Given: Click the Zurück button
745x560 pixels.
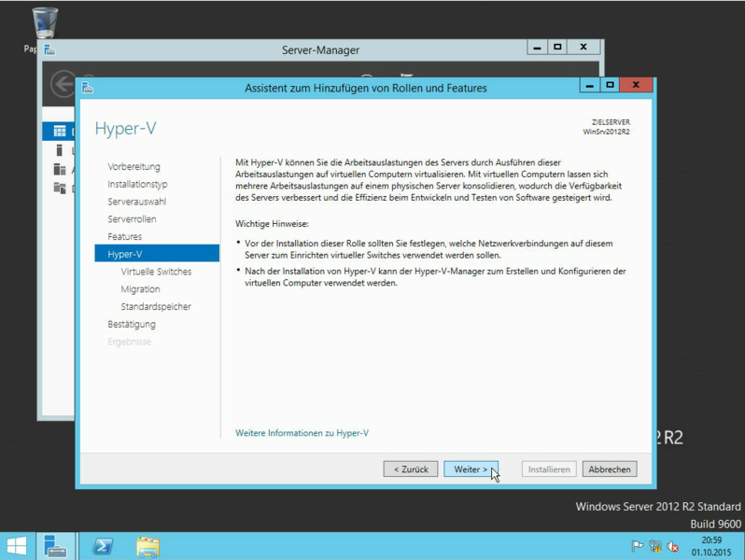Looking at the screenshot, I should click(x=411, y=469).
